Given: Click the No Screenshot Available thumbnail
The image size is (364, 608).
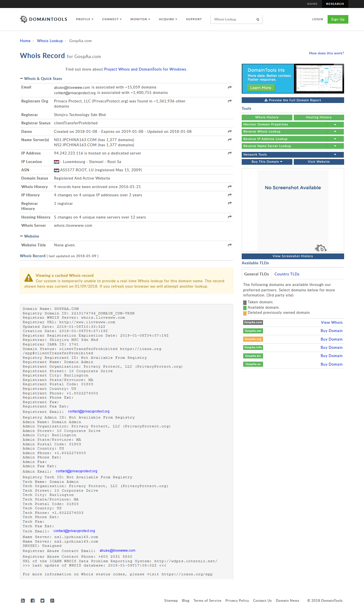Looking at the screenshot, I should 293,210.
